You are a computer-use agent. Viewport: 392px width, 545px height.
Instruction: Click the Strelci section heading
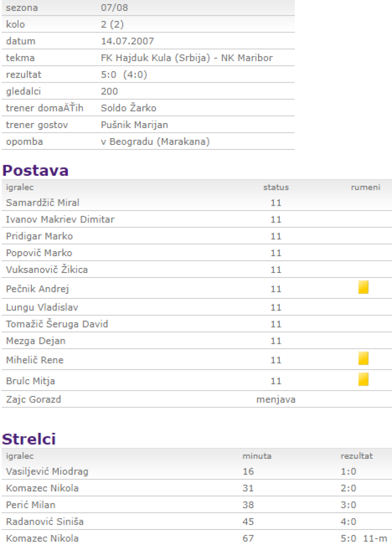point(30,439)
